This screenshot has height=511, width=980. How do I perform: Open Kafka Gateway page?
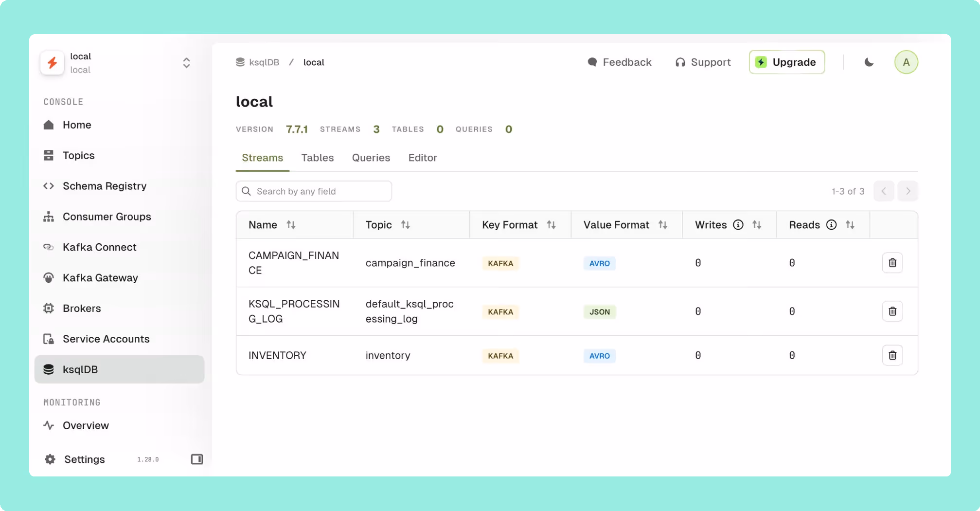119,278
